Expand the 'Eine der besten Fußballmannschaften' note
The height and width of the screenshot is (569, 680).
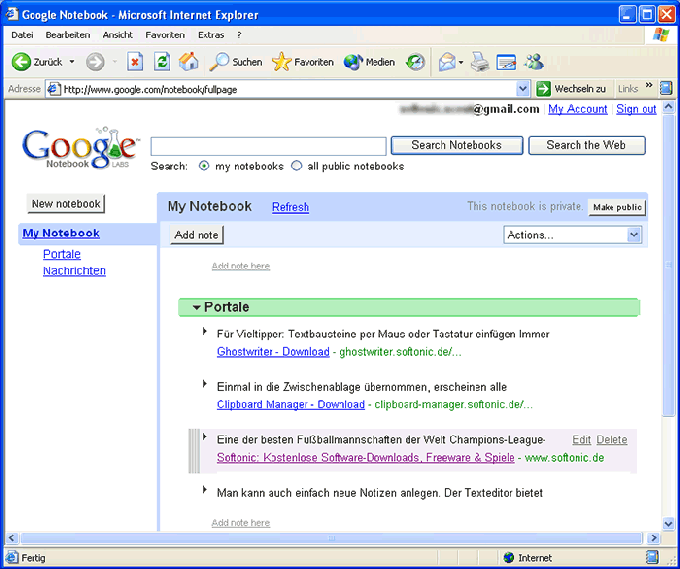click(205, 437)
